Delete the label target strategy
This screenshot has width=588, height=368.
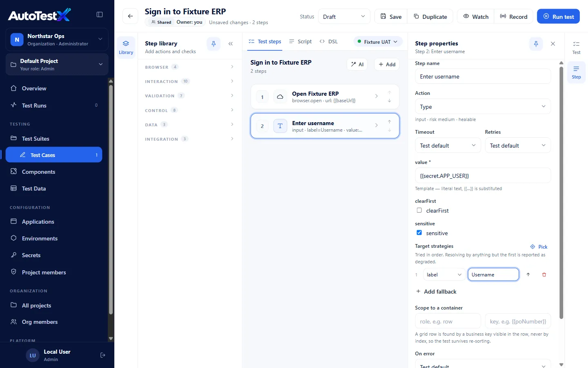544,275
